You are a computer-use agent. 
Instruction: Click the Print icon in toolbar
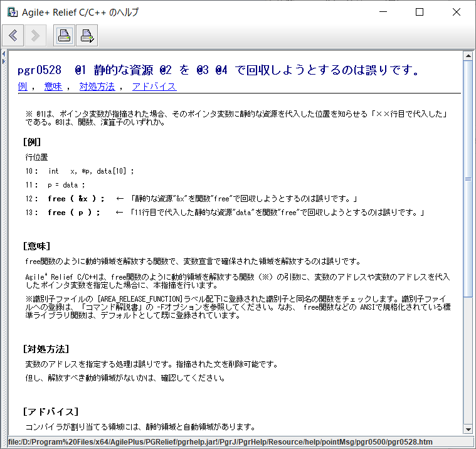click(64, 36)
